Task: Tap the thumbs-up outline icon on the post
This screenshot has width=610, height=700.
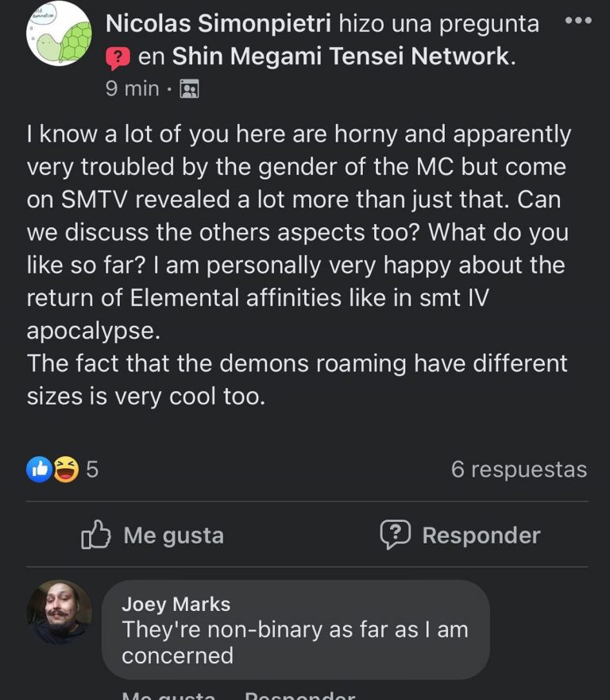Action: (x=95, y=535)
